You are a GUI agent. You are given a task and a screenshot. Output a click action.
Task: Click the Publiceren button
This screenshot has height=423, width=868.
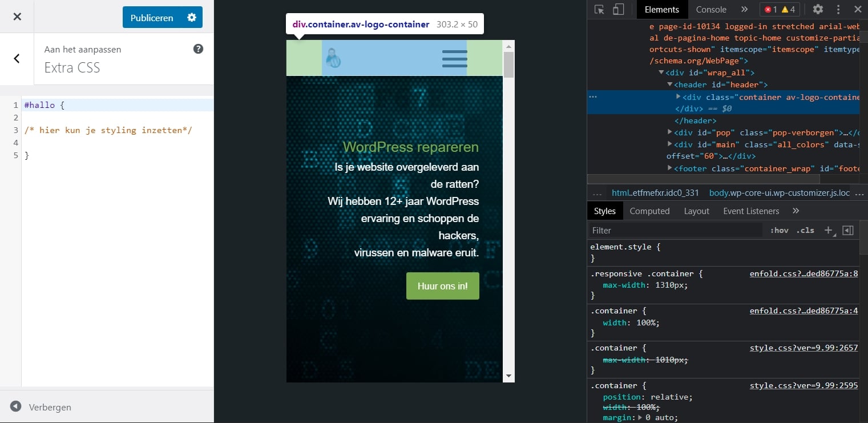pyautogui.click(x=152, y=18)
